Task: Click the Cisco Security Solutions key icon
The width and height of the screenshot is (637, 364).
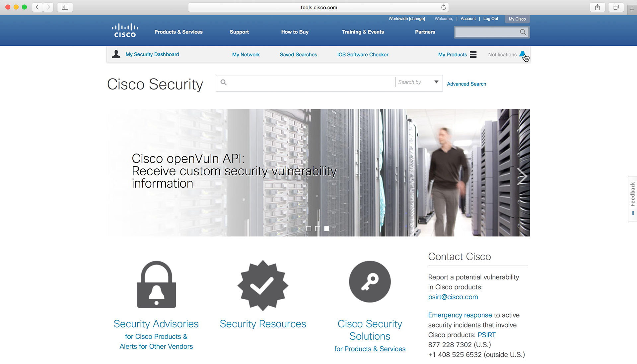Action: click(370, 281)
